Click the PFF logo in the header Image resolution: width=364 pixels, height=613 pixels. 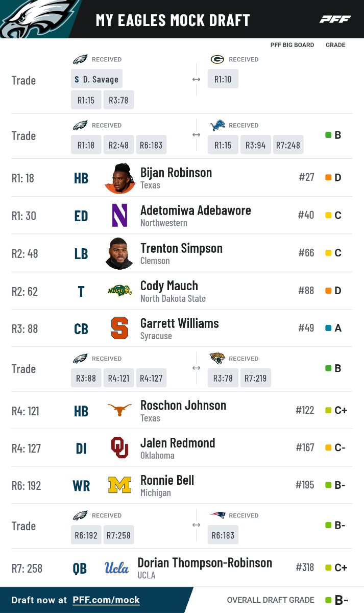click(335, 19)
